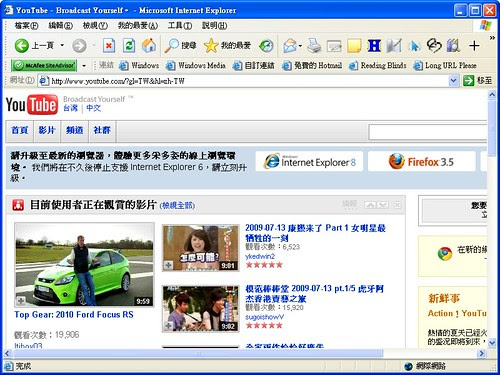
Task: Open uploader ykedwin2 channel link
Action: pyautogui.click(x=260, y=256)
